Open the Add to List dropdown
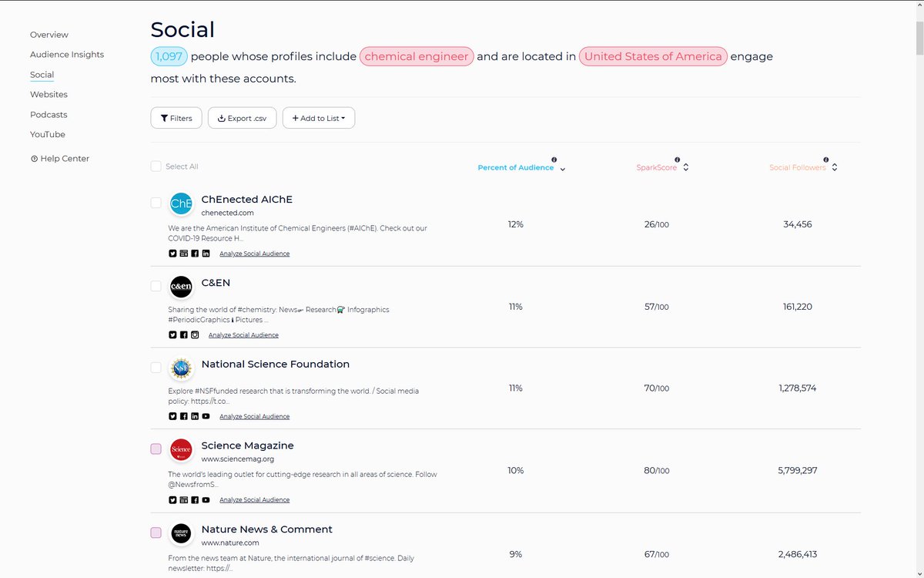Screen dimensions: 924x578 pos(319,118)
